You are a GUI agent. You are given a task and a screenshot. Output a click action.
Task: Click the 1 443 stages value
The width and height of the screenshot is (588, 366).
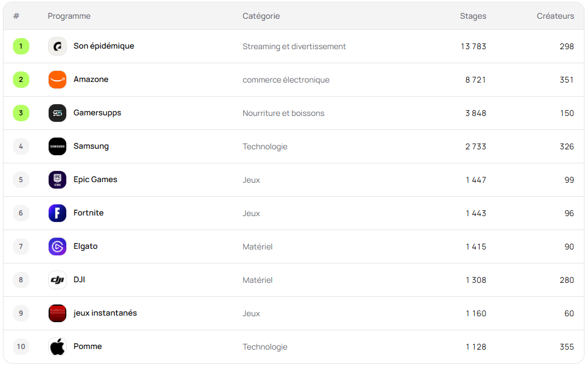coord(476,213)
